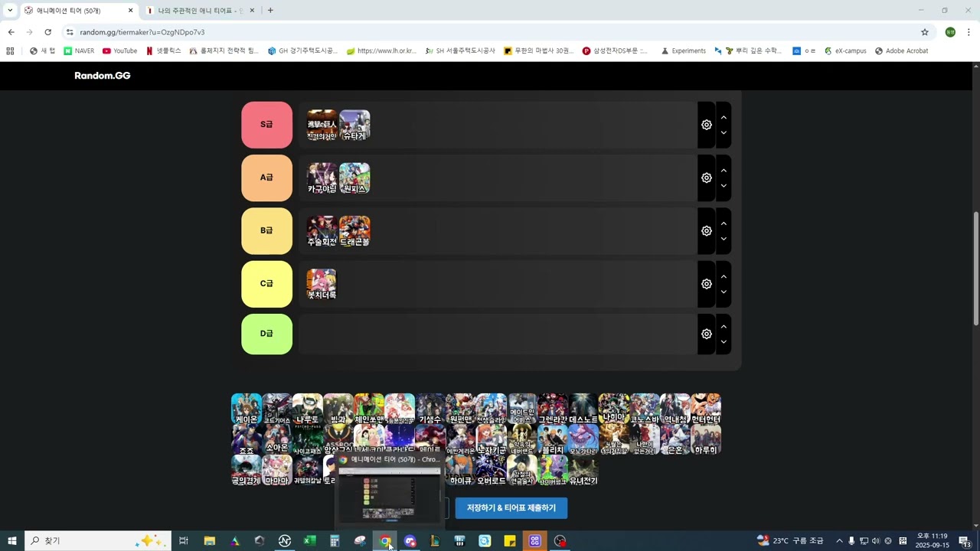Image resolution: width=980 pixels, height=551 pixels.
Task: Select 슈타게 thumbnail in S tier
Action: click(x=354, y=125)
